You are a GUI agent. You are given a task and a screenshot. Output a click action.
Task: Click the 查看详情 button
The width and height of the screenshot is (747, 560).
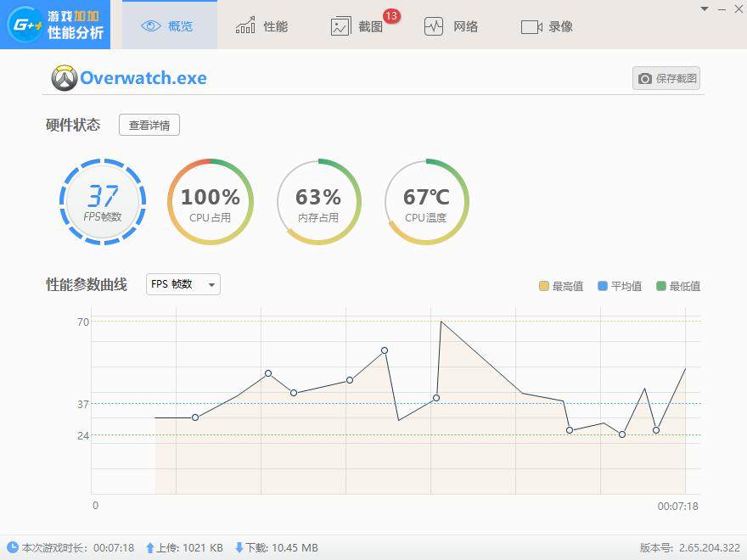[149, 126]
